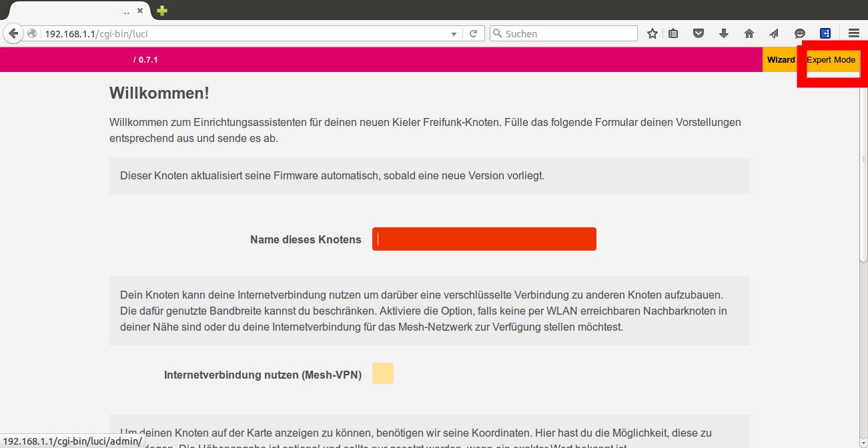This screenshot has width=868, height=448.
Task: Switch to the Wizard tab
Action: [x=781, y=60]
